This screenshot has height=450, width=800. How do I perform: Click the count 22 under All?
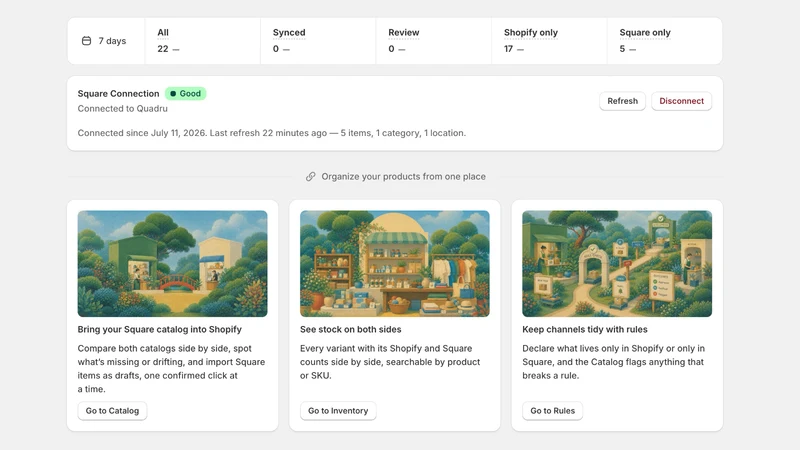click(x=163, y=49)
